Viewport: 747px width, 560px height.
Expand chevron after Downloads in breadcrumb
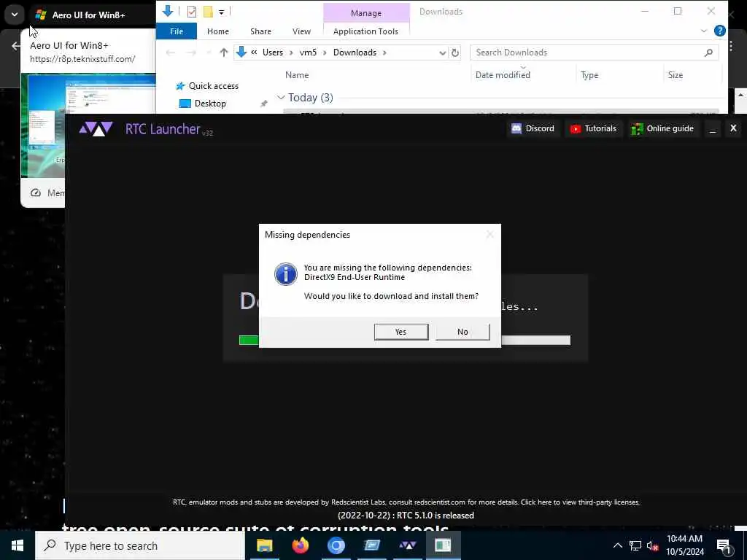(x=385, y=52)
